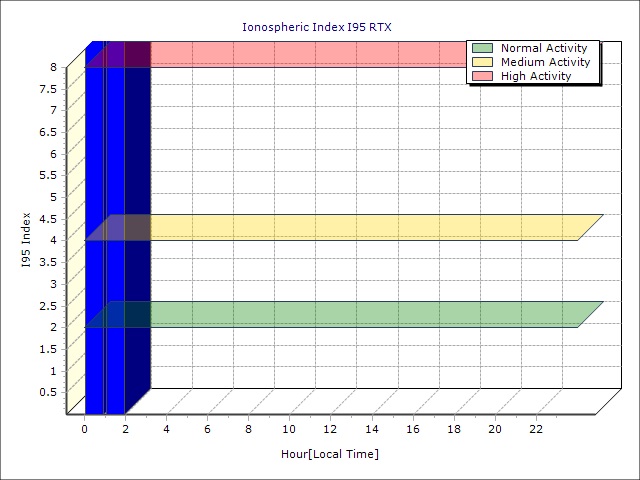Viewport: 640px width, 480px height.
Task: Click the I95 Index vertical axis label
Action: (27, 239)
